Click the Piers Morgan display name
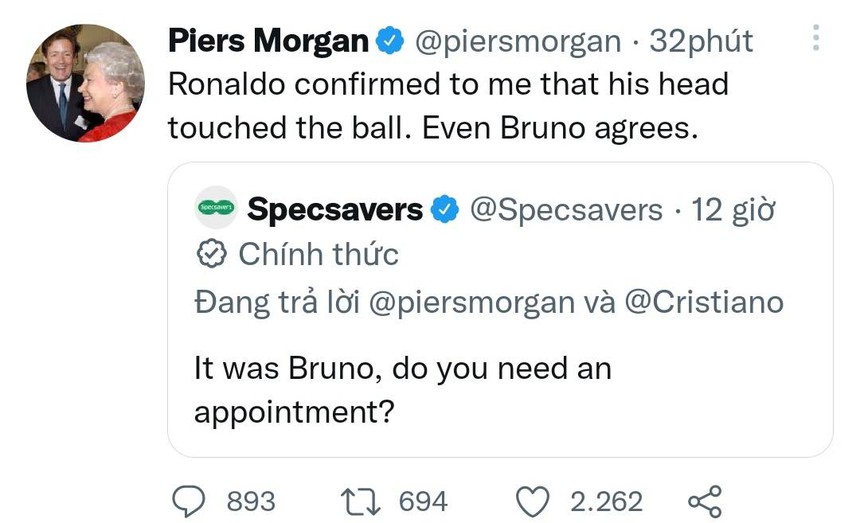This screenshot has width=860, height=523. pyautogui.click(x=267, y=41)
